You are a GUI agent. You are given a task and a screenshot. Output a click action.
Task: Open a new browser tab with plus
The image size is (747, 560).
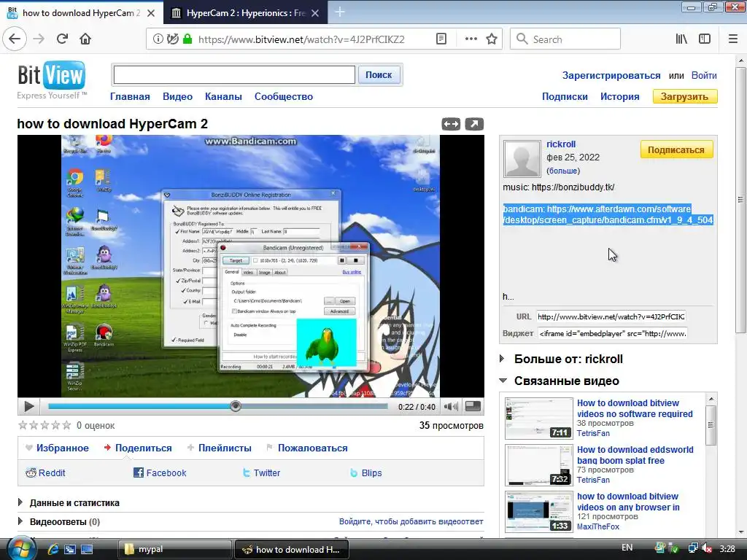(x=340, y=12)
